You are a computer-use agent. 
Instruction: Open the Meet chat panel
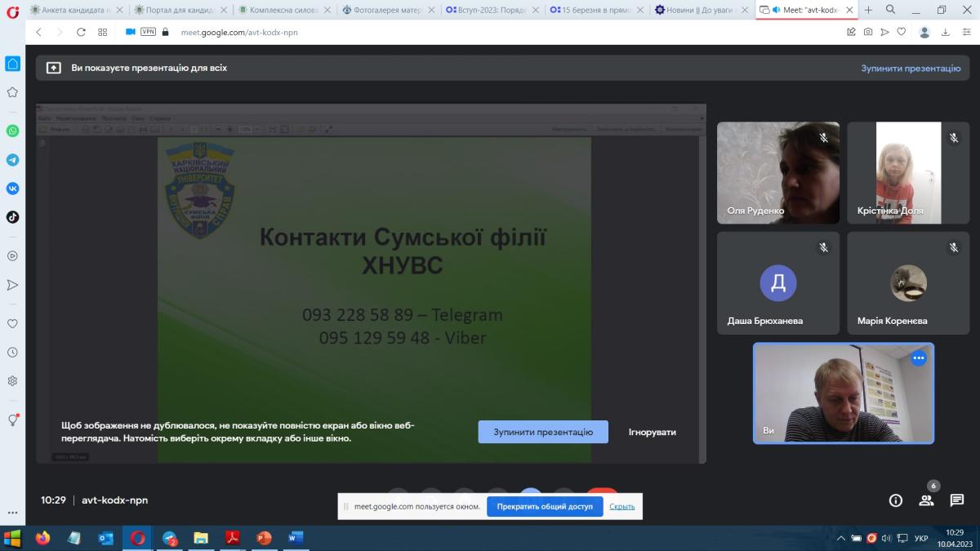[956, 500]
